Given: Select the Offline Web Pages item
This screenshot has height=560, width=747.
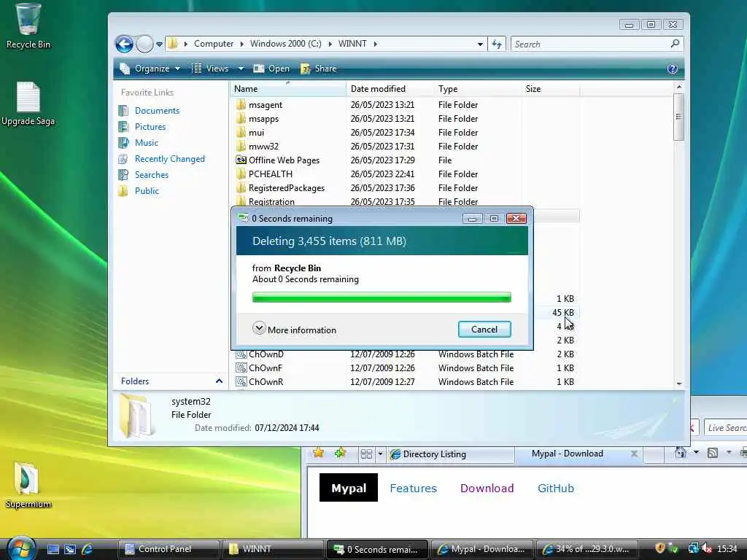Looking at the screenshot, I should (284, 160).
